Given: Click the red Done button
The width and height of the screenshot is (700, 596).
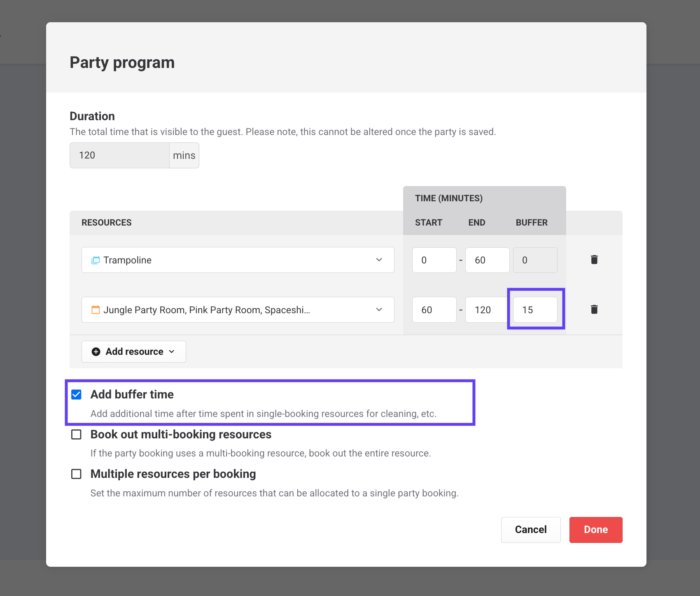Looking at the screenshot, I should 595,530.
